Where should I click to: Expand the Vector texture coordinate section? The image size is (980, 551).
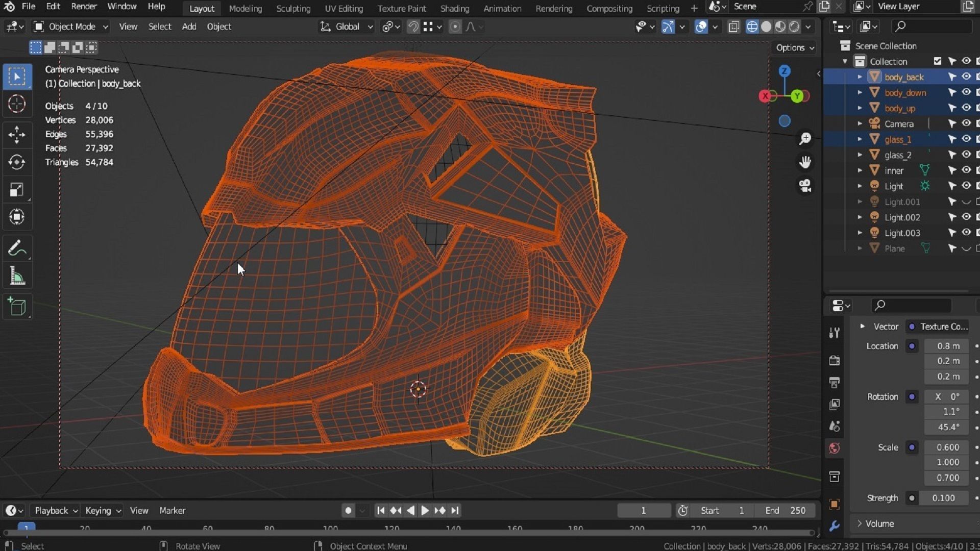coord(863,327)
